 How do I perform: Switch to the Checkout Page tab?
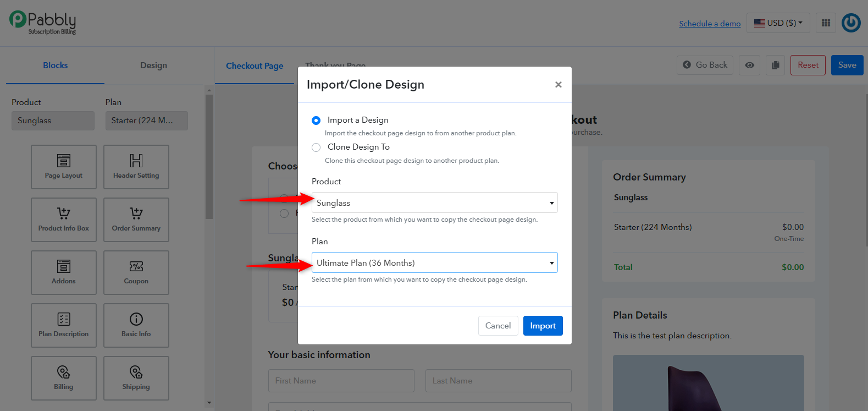[x=255, y=66]
